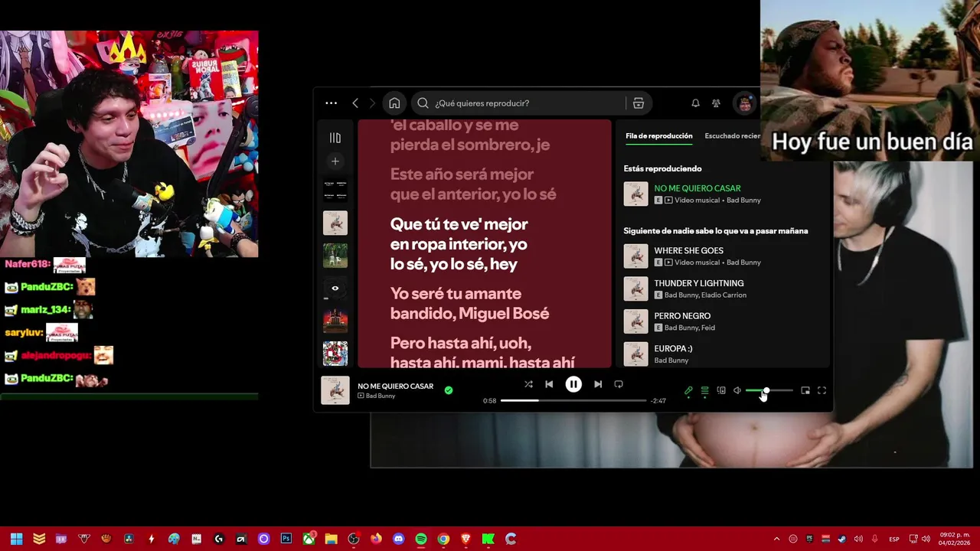Open Feid artist link in queue
The width and height of the screenshot is (980, 551).
pyautogui.click(x=707, y=328)
